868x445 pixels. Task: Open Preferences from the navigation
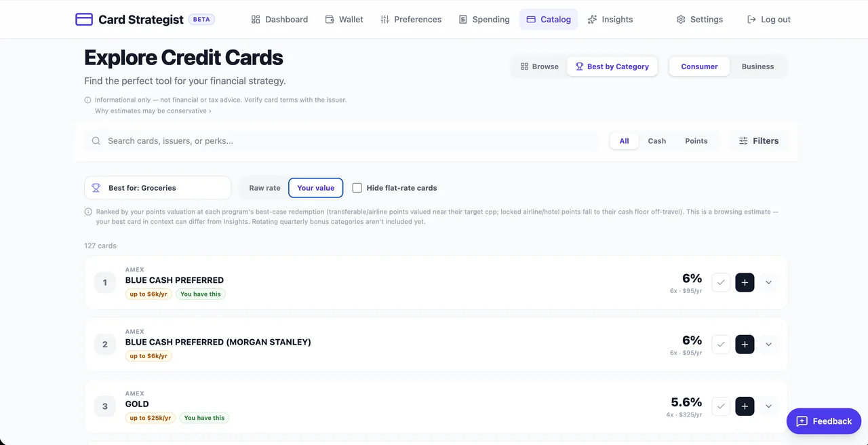[411, 19]
